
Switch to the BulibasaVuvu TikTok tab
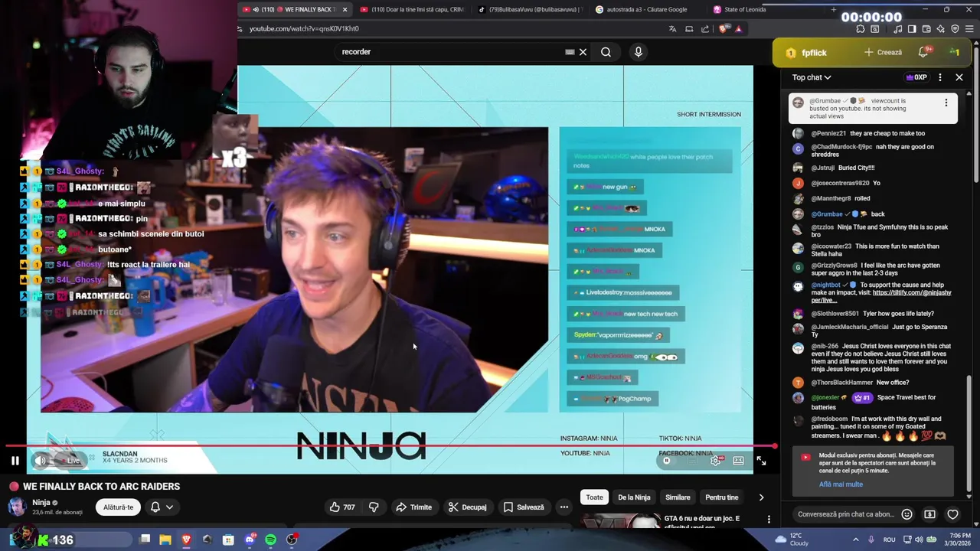click(x=528, y=10)
